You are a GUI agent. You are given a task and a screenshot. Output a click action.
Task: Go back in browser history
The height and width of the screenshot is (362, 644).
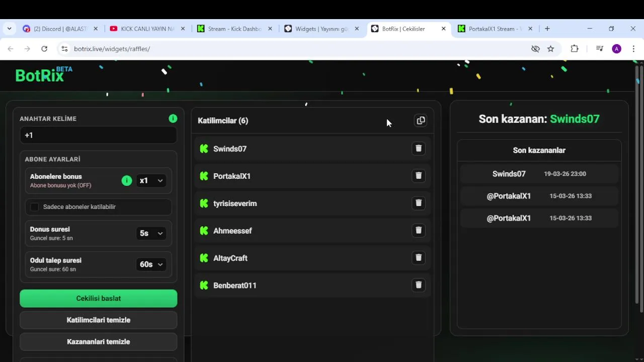11,49
